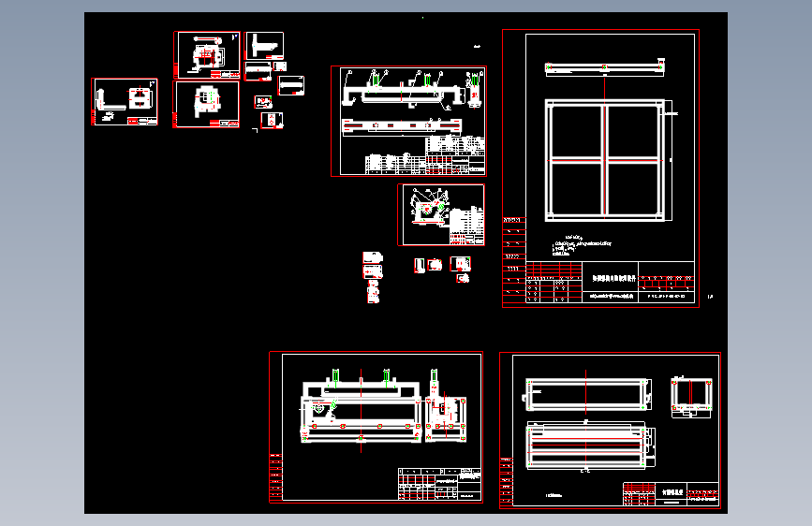
Task: Select the L-shaped bracket drawing sheet at far left
Action: 125,102
